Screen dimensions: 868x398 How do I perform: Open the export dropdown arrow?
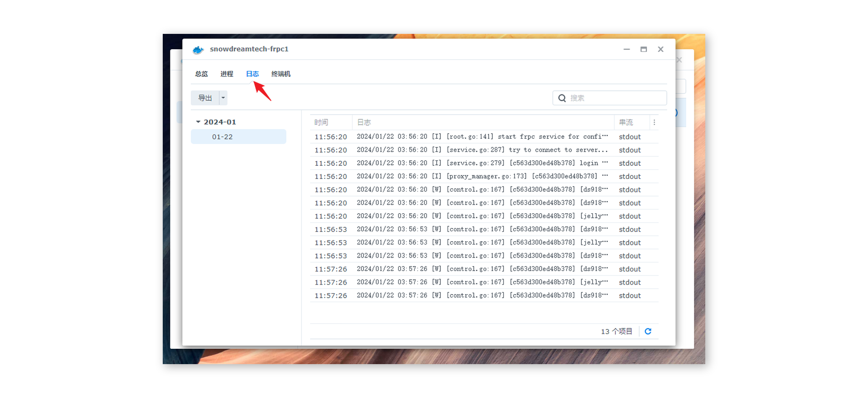click(x=223, y=98)
